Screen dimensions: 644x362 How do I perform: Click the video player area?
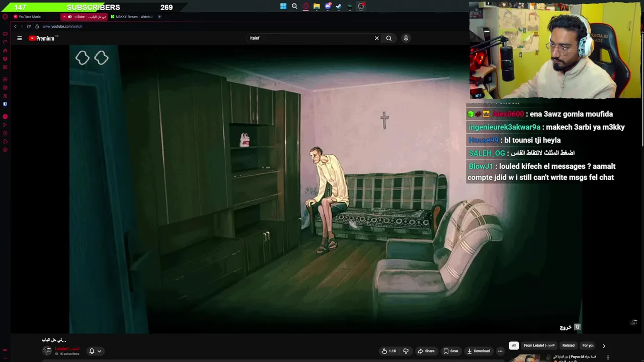click(326, 189)
